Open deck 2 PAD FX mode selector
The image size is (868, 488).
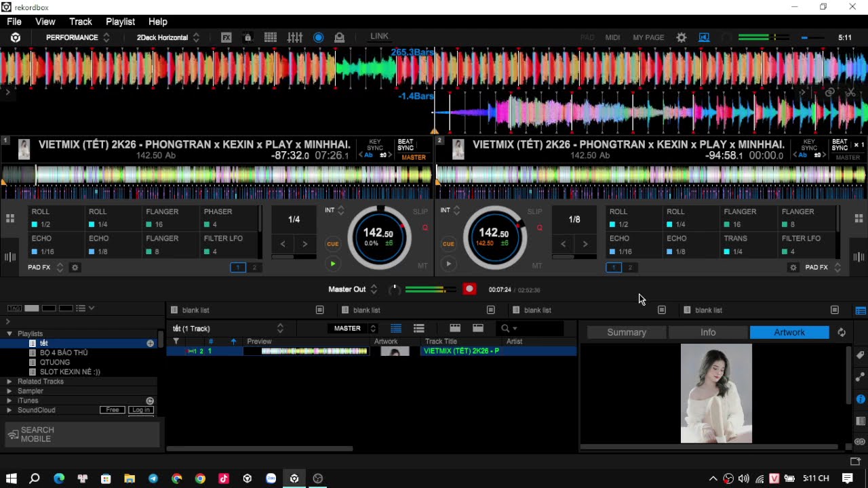pos(823,268)
